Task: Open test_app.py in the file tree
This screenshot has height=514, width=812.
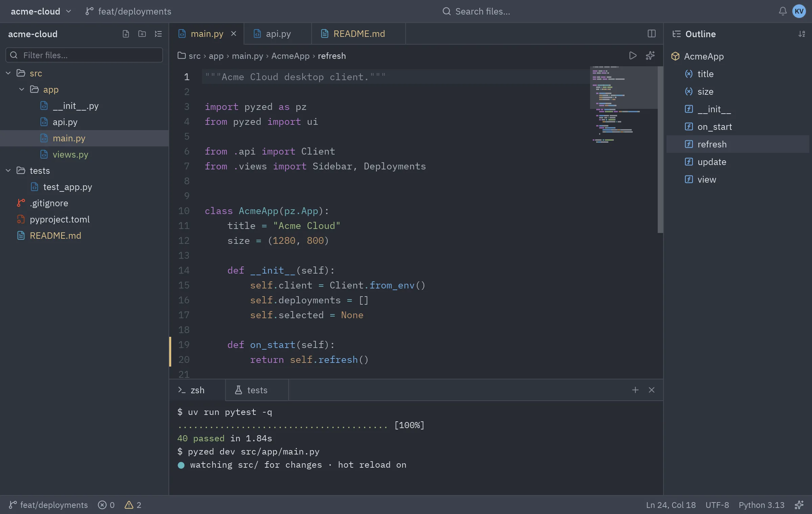Action: (84, 187)
